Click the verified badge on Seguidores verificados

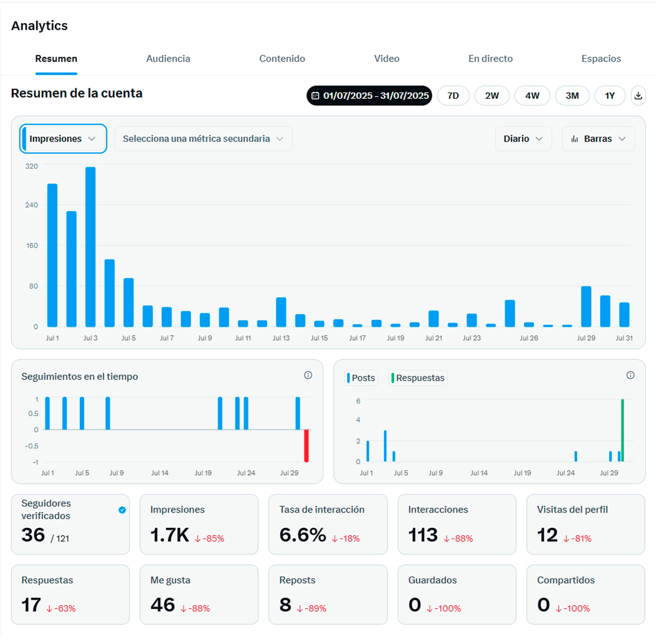122,510
